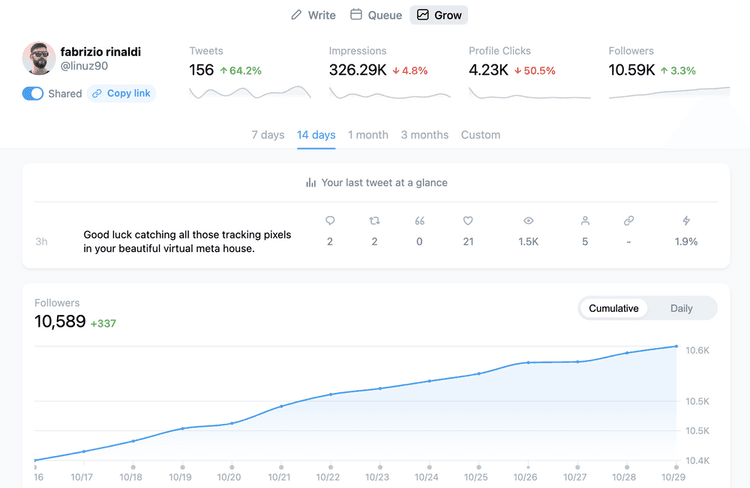This screenshot has height=488, width=750.
Task: Switch chart to Daily view
Action: coord(681,308)
